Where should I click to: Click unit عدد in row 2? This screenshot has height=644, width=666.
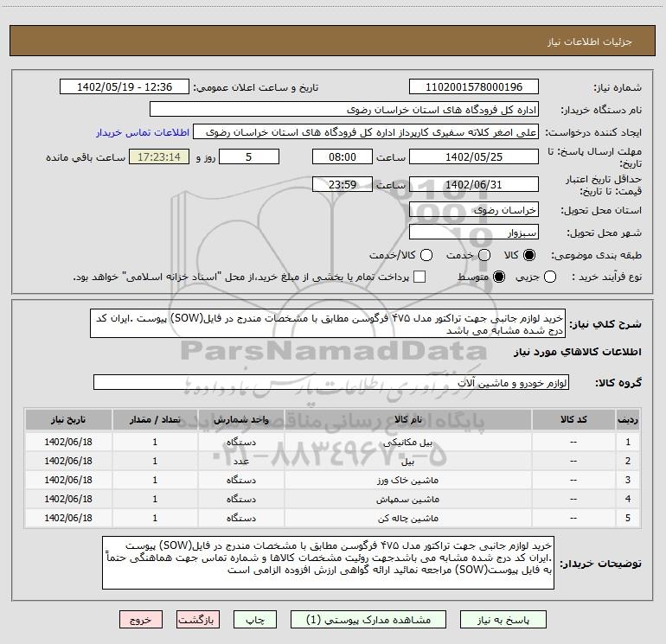tap(240, 461)
